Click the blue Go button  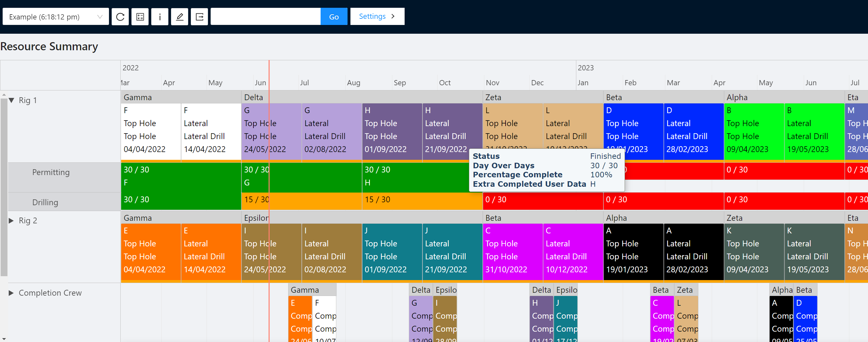(x=334, y=17)
